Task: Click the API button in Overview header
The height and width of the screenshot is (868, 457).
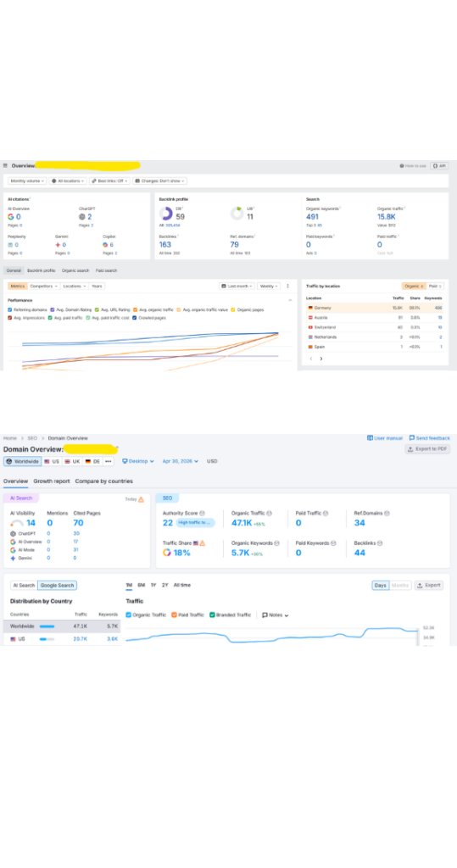Action: (x=440, y=165)
